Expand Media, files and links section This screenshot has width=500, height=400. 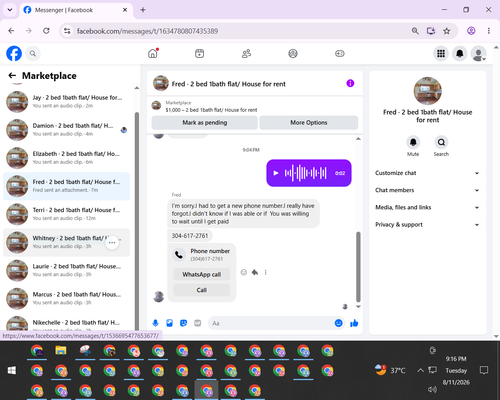(427, 207)
